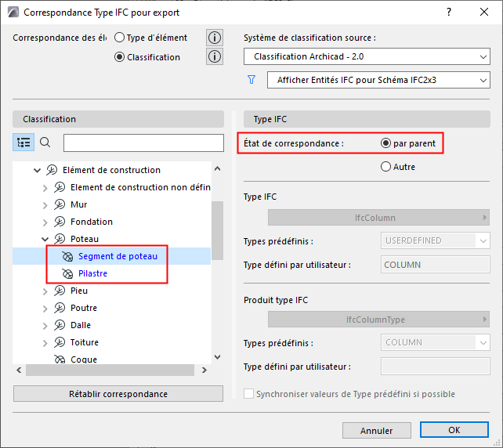Open info for Type d'élément option
This screenshot has height=448, width=503.
(215, 38)
